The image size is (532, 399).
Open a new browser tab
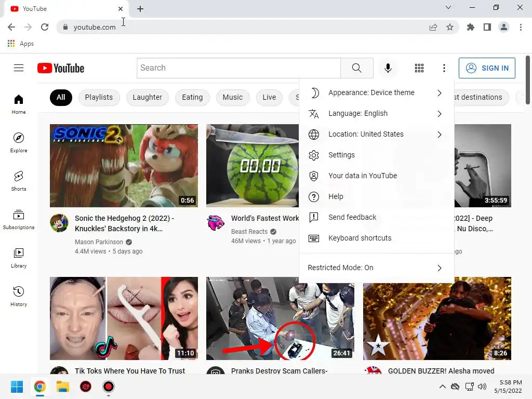click(x=140, y=9)
